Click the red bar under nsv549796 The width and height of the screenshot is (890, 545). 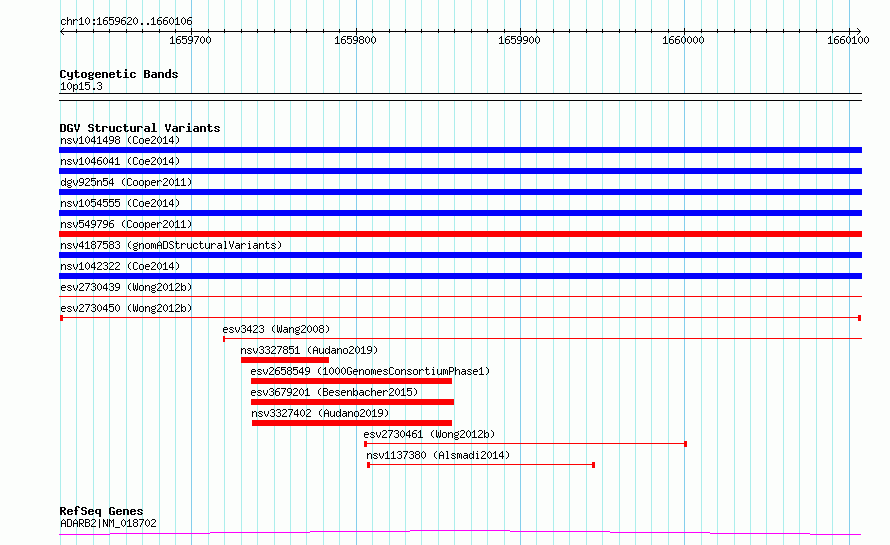click(460, 234)
